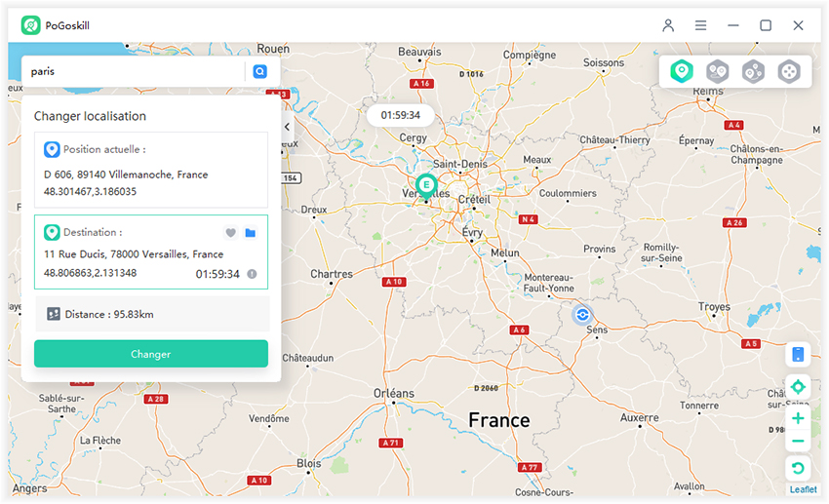Open the blue folder saved-locations icon
The height and width of the screenshot is (504, 829).
(251, 232)
